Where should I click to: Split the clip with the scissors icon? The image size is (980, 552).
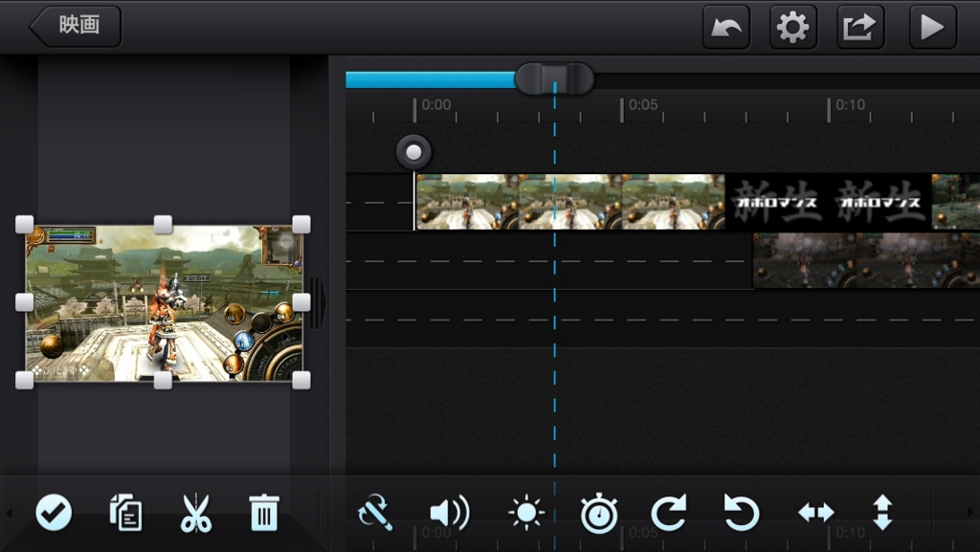(x=196, y=513)
